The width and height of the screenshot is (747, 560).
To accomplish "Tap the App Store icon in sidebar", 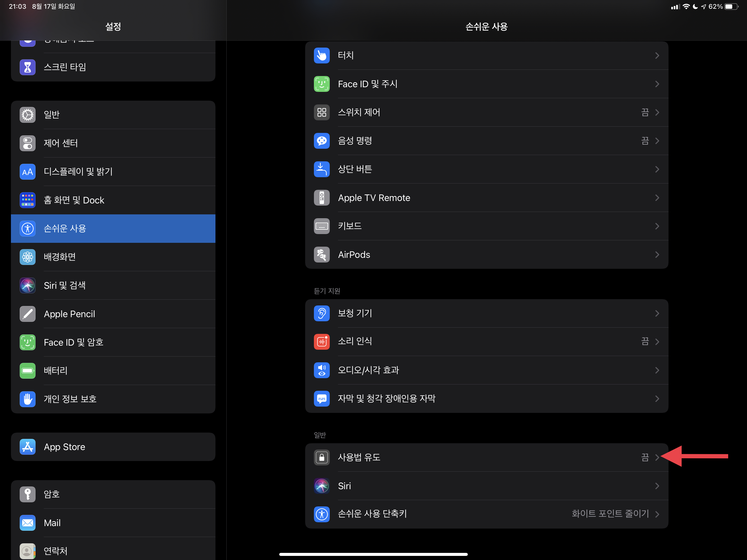I will 27,447.
